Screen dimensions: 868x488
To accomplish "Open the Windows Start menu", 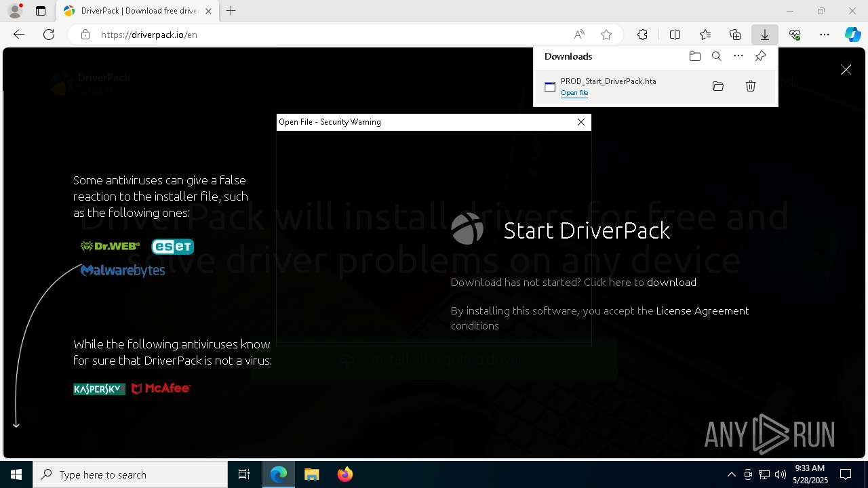I will 16,474.
